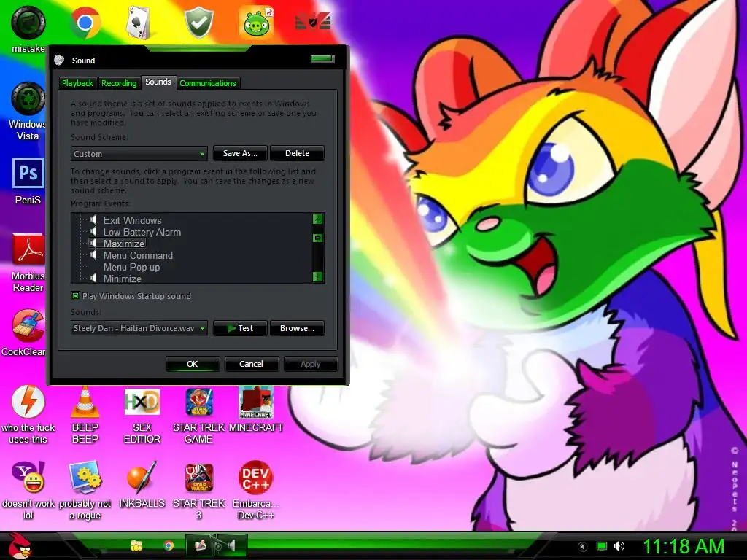The height and width of the screenshot is (560, 747).
Task: Launch the Bad Piggies desktop icon
Action: (x=256, y=23)
